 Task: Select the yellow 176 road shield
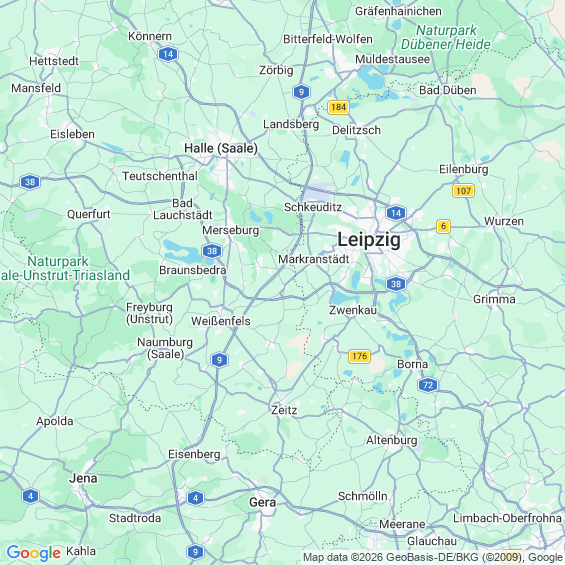[360, 356]
